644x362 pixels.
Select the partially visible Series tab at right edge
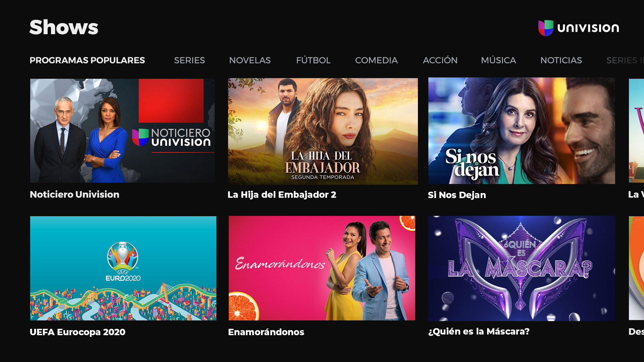click(x=625, y=60)
